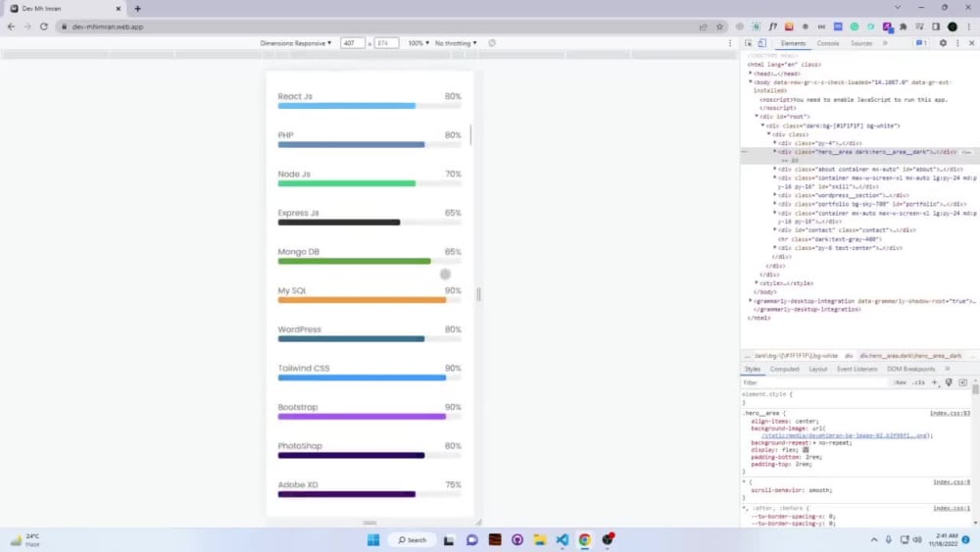Close the DevTools panel
Image resolution: width=980 pixels, height=552 pixels.
point(972,43)
